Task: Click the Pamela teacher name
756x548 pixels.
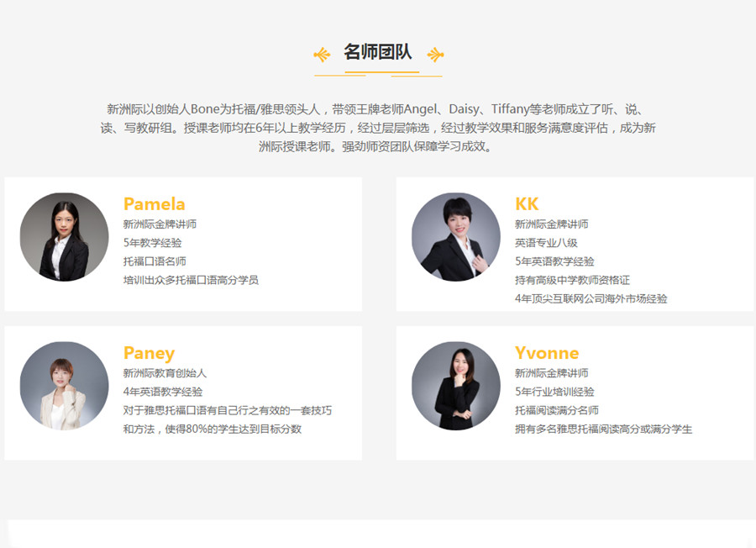Action: 154,204
